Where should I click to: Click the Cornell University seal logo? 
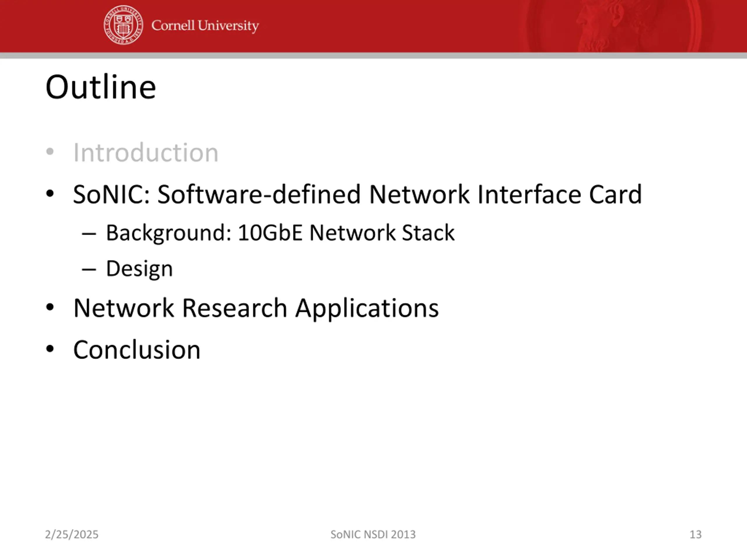coord(123,25)
